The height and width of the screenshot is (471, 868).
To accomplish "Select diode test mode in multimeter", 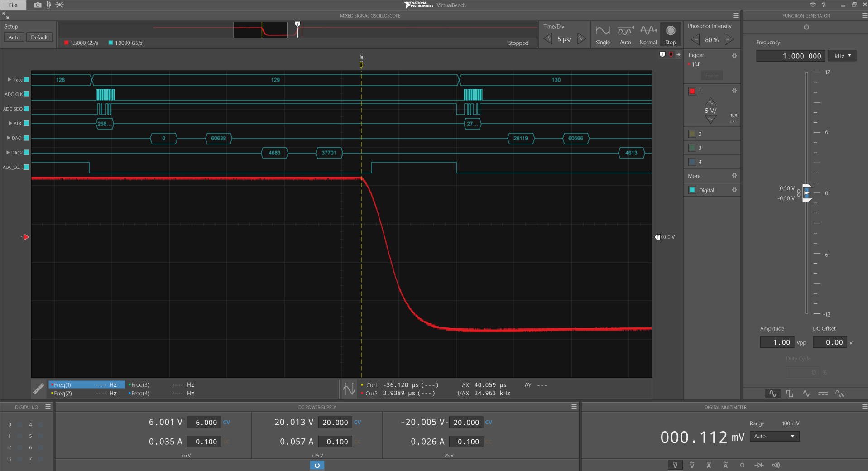I will 759,465.
